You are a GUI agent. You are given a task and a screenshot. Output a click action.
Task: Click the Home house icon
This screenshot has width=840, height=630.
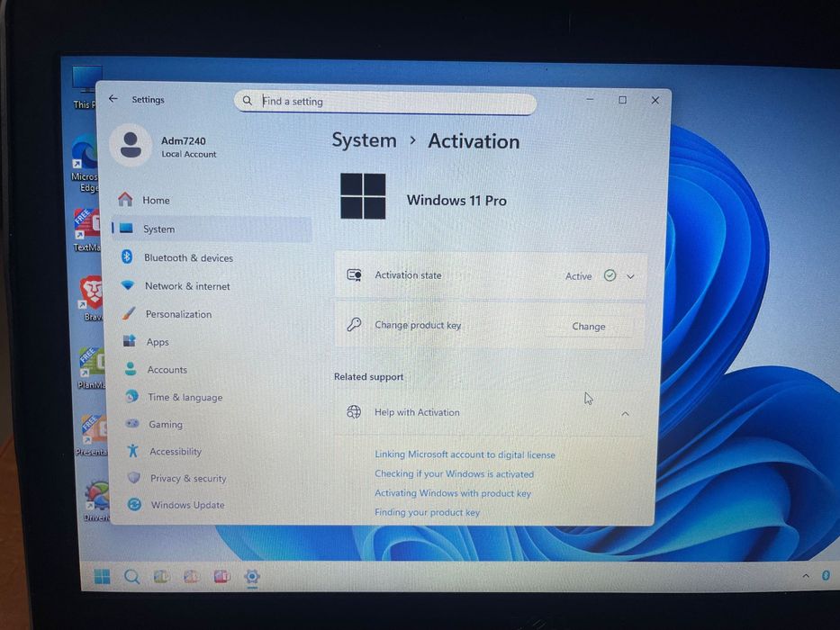(125, 199)
